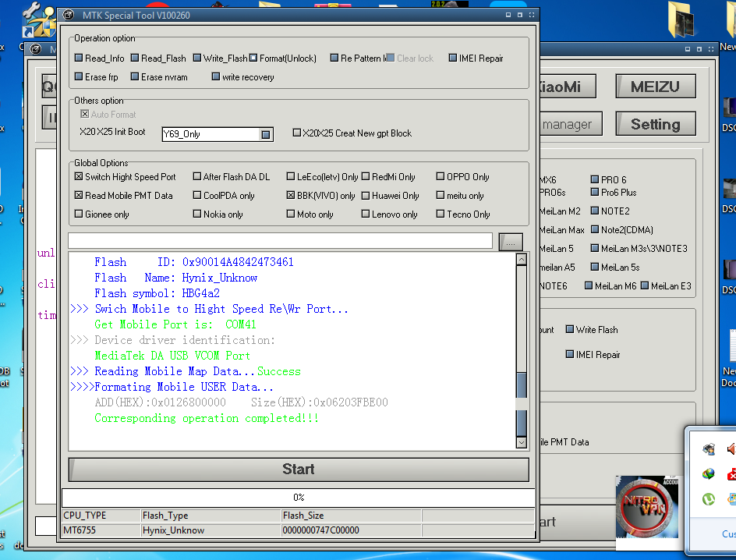Click the green uTorrent tray icon
Image resolution: width=736 pixels, height=560 pixels.
click(x=708, y=499)
